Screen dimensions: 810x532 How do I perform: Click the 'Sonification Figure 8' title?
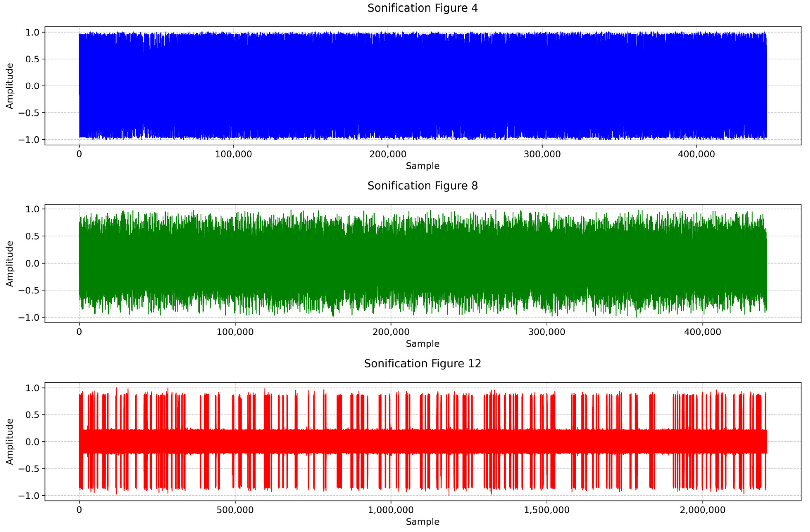click(422, 186)
